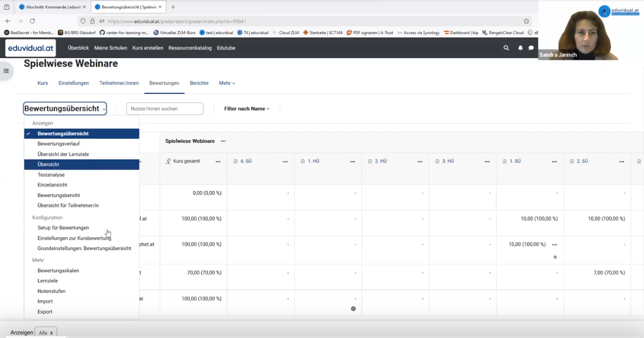Click the three-dot menu next to Spielwiese Webinare

pyautogui.click(x=223, y=141)
